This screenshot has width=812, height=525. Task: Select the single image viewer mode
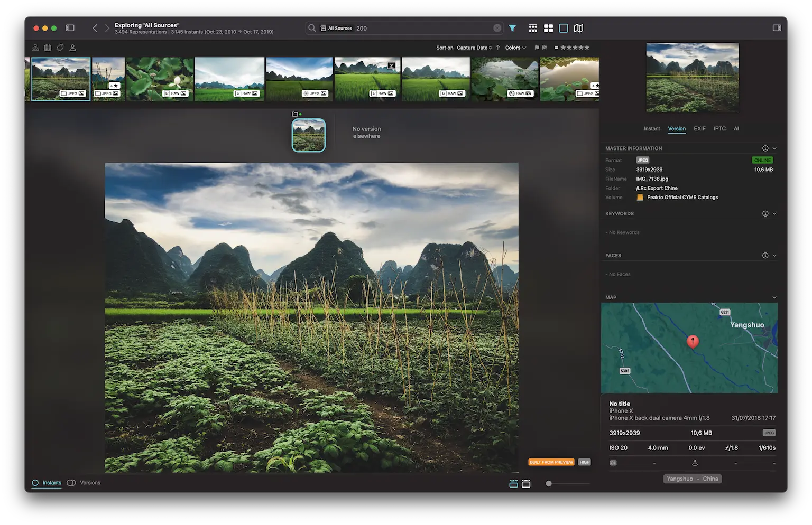pyautogui.click(x=564, y=28)
